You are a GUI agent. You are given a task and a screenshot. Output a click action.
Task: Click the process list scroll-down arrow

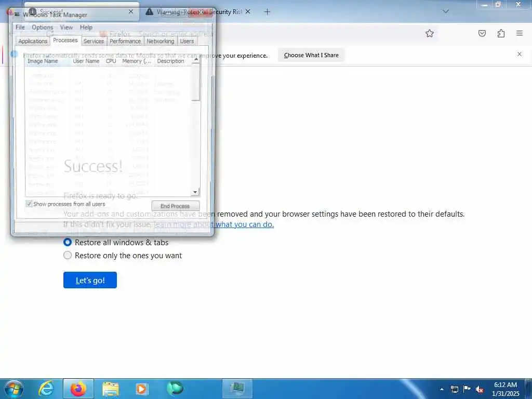(195, 192)
